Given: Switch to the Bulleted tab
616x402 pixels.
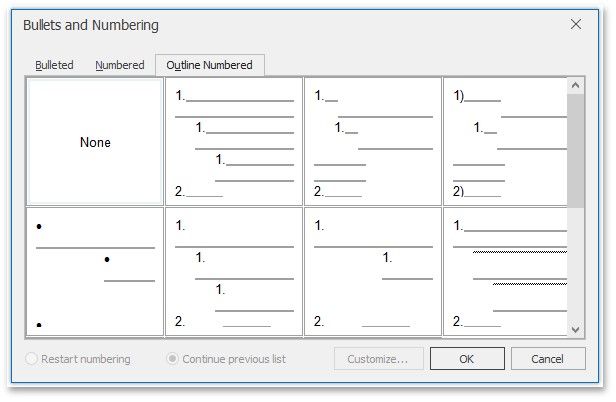Looking at the screenshot, I should pos(54,65).
